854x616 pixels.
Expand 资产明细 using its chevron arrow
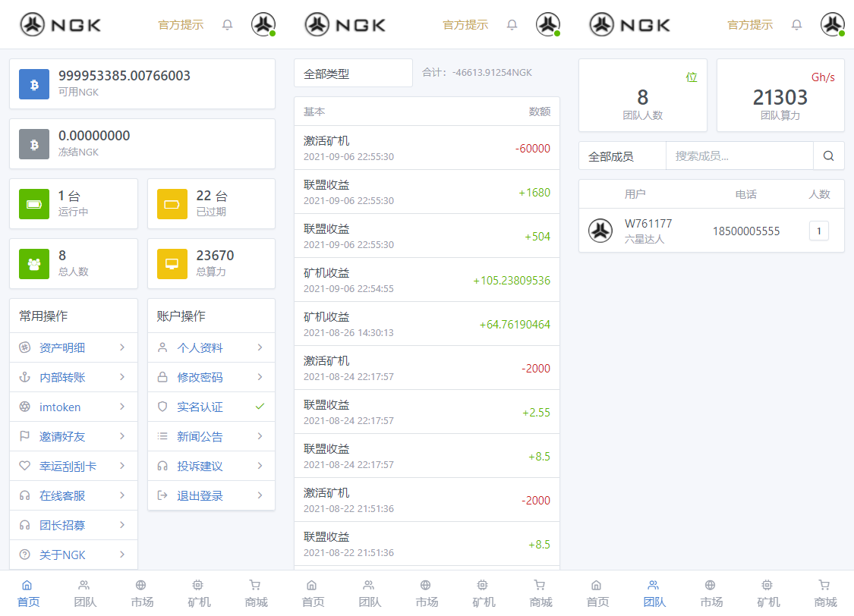(122, 347)
